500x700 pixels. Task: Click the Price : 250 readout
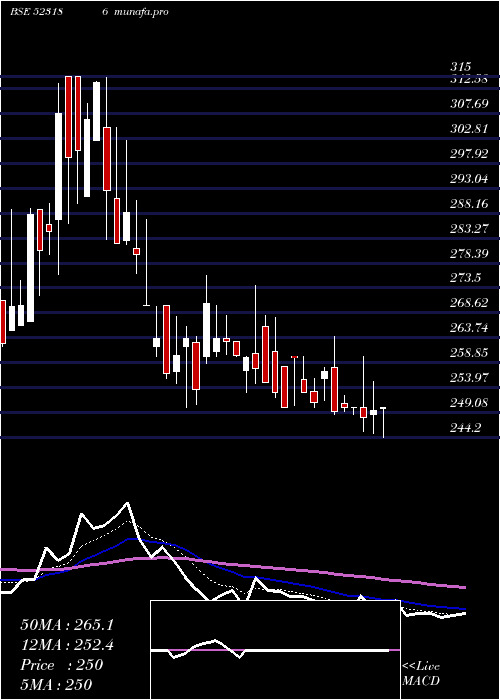coord(62,665)
